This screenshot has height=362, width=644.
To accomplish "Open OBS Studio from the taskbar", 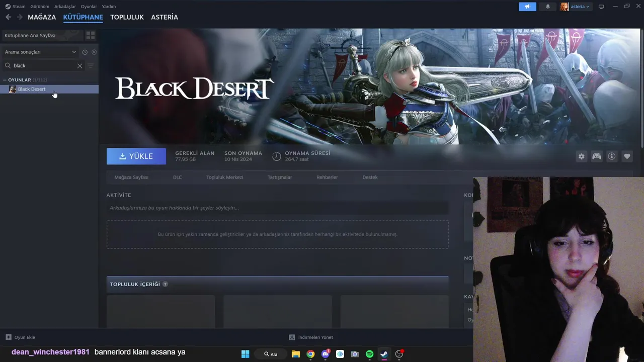I will [399, 354].
